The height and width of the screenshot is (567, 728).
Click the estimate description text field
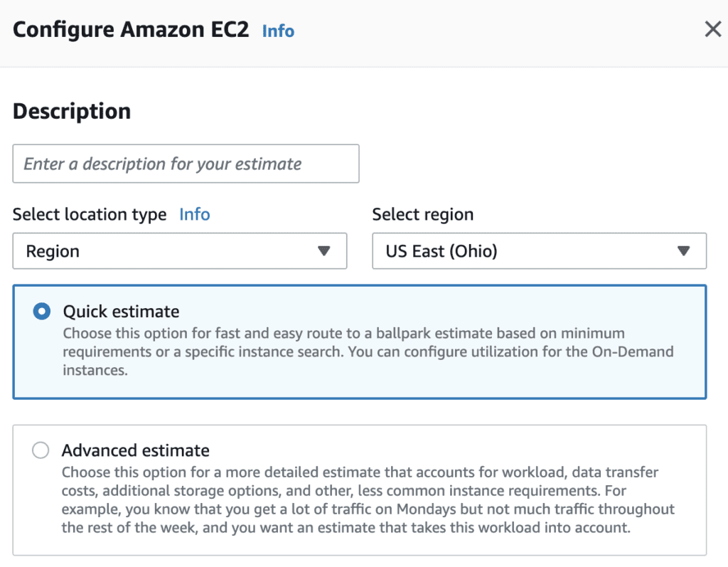(186, 164)
